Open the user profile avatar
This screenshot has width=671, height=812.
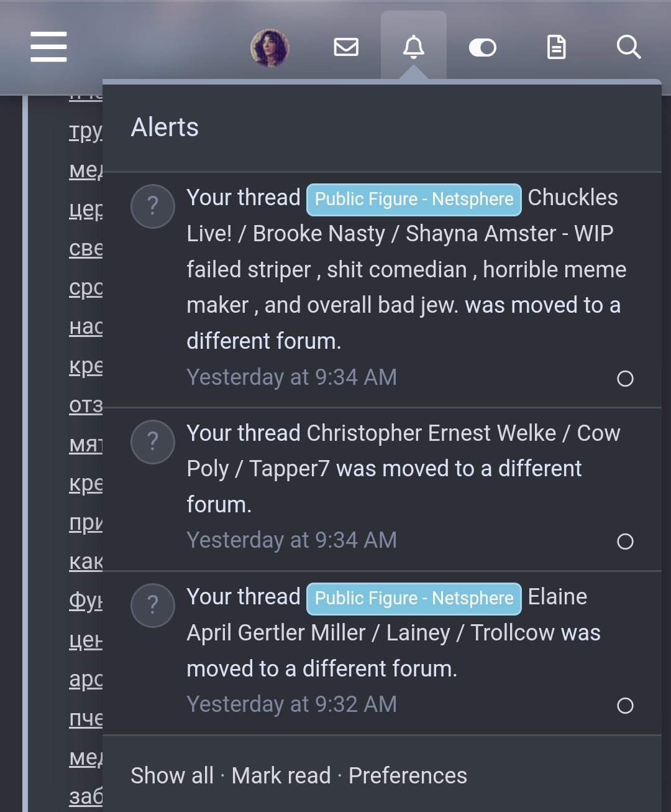[270, 47]
